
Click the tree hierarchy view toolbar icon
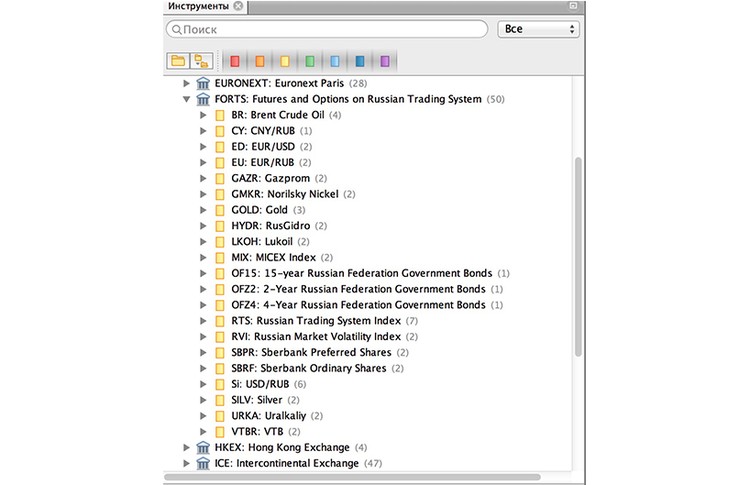pos(201,61)
